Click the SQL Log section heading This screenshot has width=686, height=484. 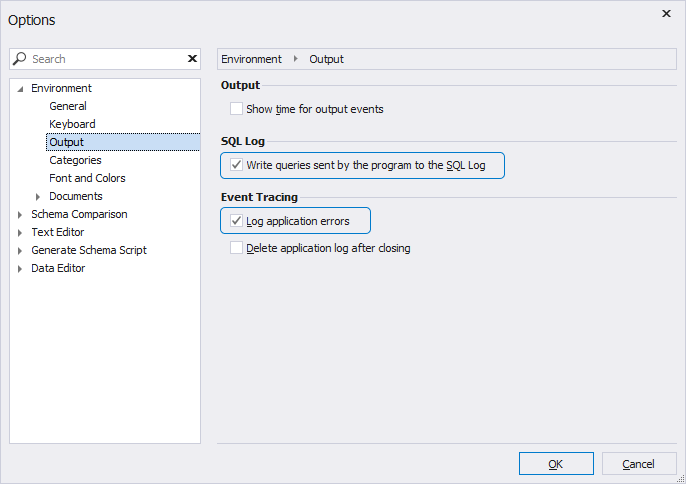click(x=242, y=141)
